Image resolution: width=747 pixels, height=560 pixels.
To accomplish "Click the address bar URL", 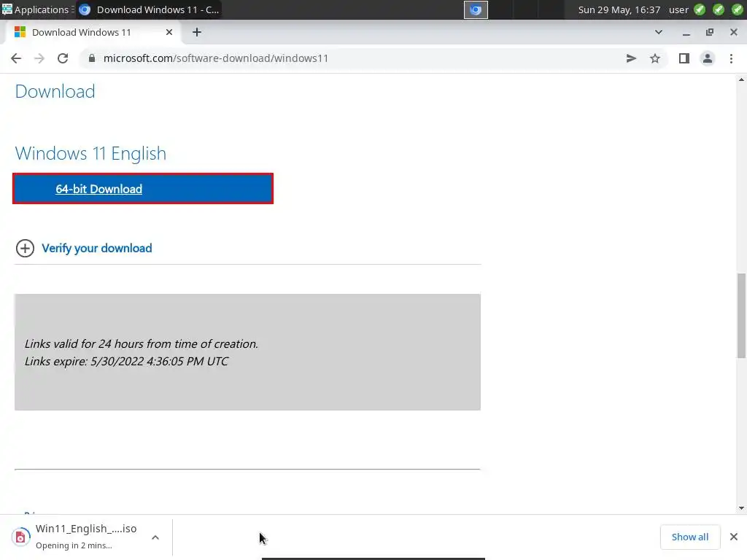I will [x=216, y=58].
